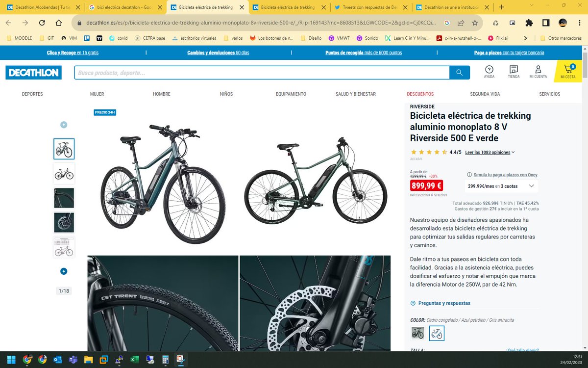Click Cambios y devoluciones 60 días link
The width and height of the screenshot is (588, 368).
(x=218, y=53)
